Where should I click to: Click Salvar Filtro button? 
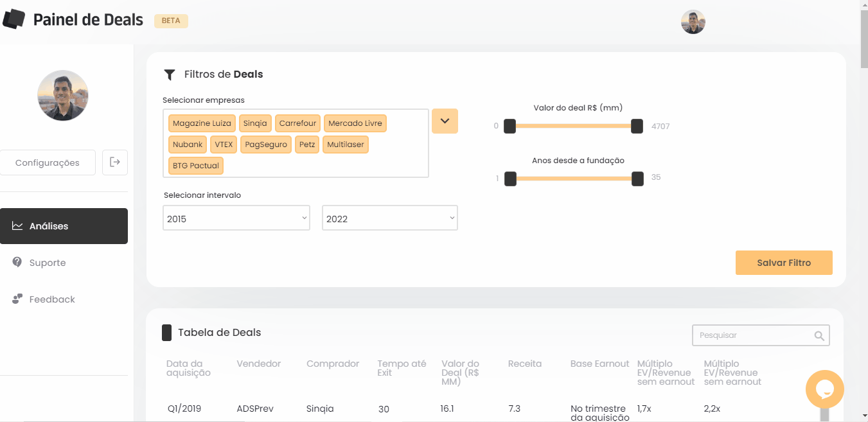click(x=784, y=263)
